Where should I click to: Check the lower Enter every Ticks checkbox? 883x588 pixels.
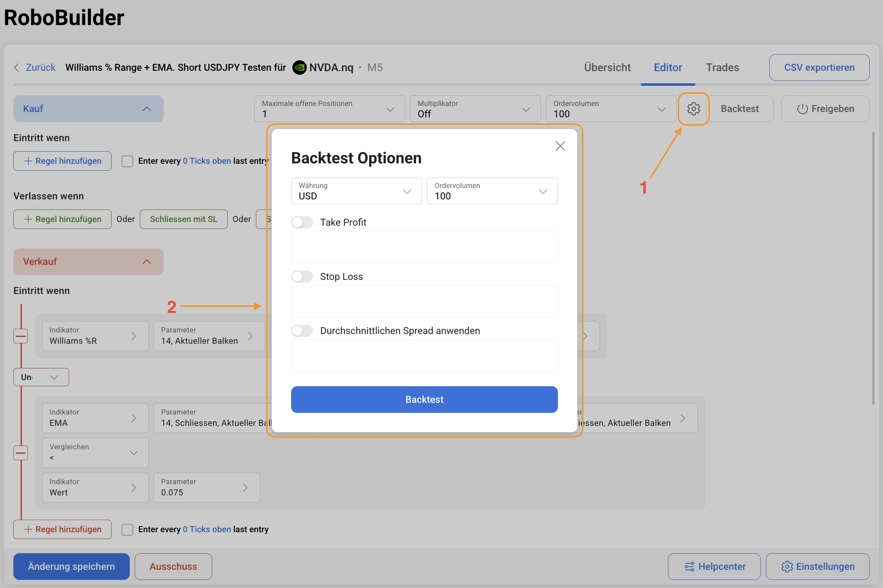127,529
